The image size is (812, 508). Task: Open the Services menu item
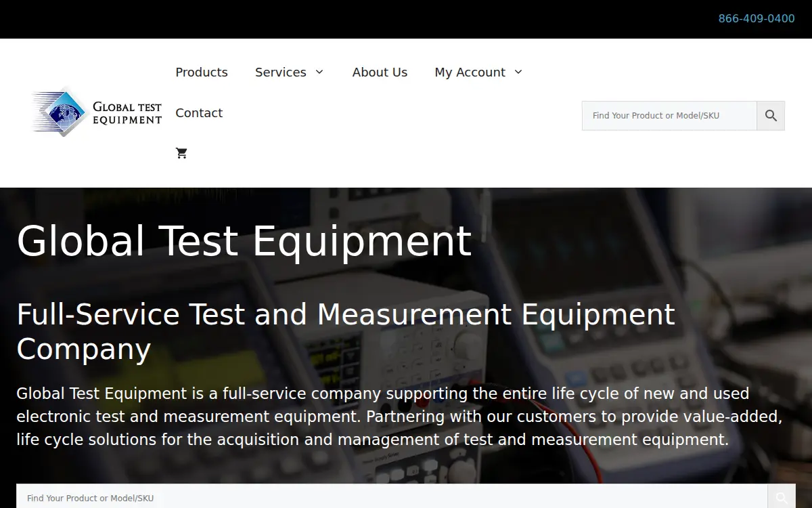(281, 72)
